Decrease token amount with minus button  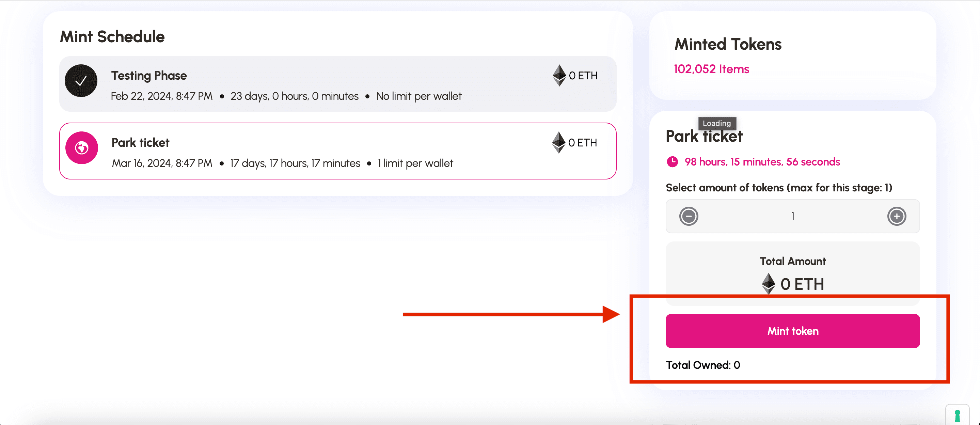coord(689,216)
